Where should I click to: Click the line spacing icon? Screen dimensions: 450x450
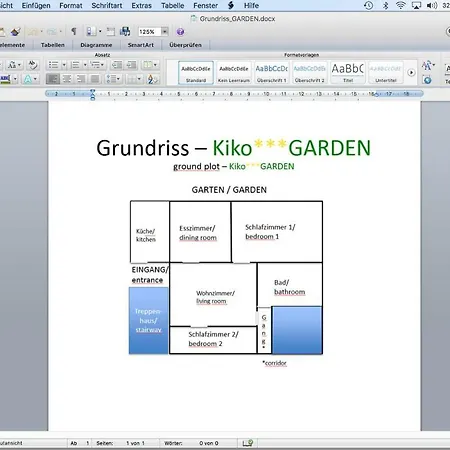[x=113, y=79]
